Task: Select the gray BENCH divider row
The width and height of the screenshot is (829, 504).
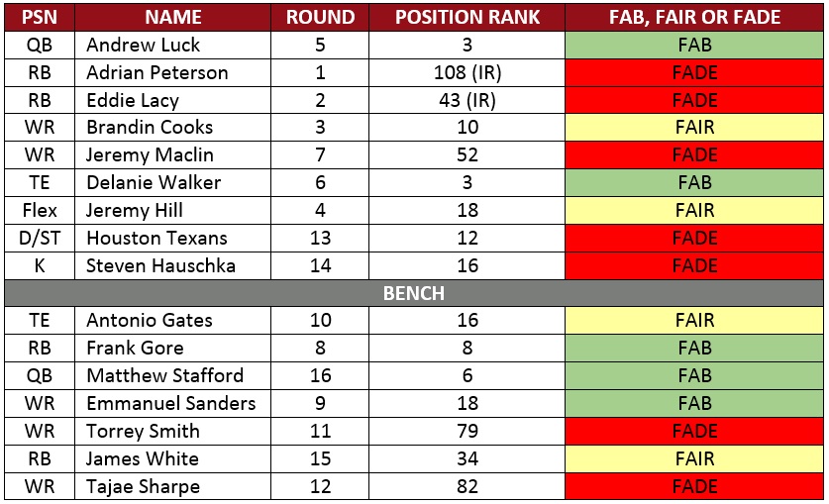Action: point(414,293)
